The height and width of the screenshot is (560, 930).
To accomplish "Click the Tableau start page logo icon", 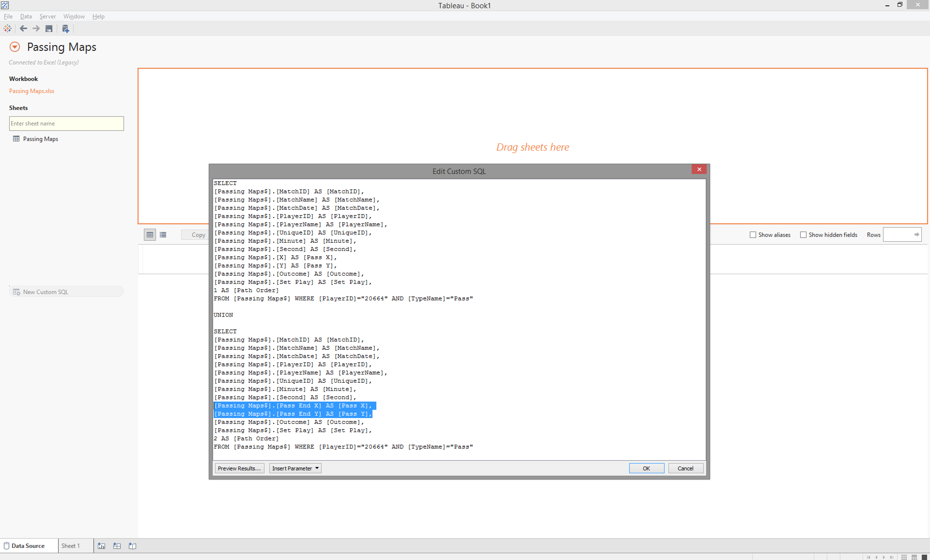I will pos(8,29).
